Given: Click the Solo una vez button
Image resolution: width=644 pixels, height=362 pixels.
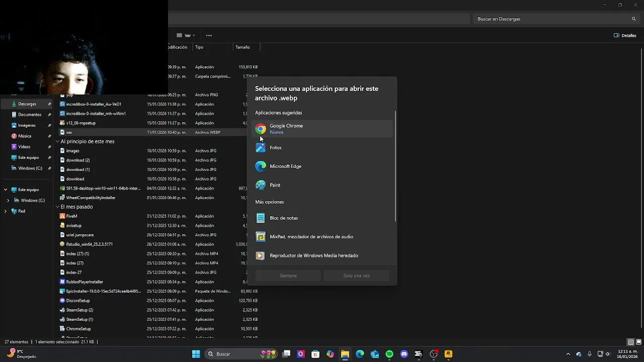Looking at the screenshot, I should [357, 276].
